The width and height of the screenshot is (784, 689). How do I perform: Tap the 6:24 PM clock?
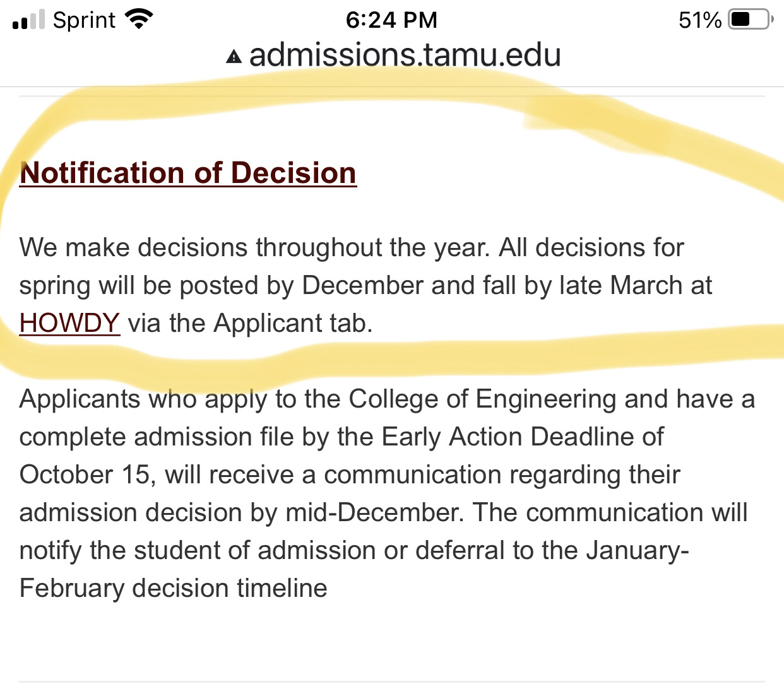pyautogui.click(x=391, y=20)
